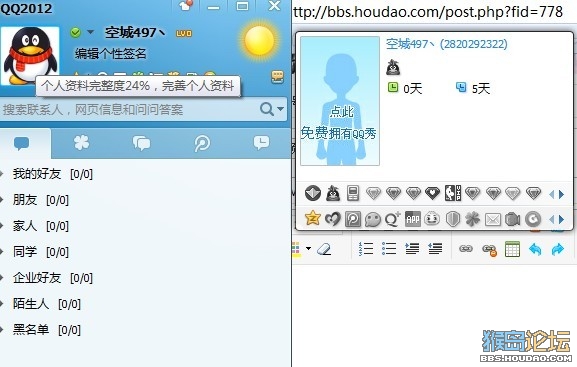Viewport: 577px width, 367px height.
Task: Open the envelope mail icon
Action: [492, 220]
